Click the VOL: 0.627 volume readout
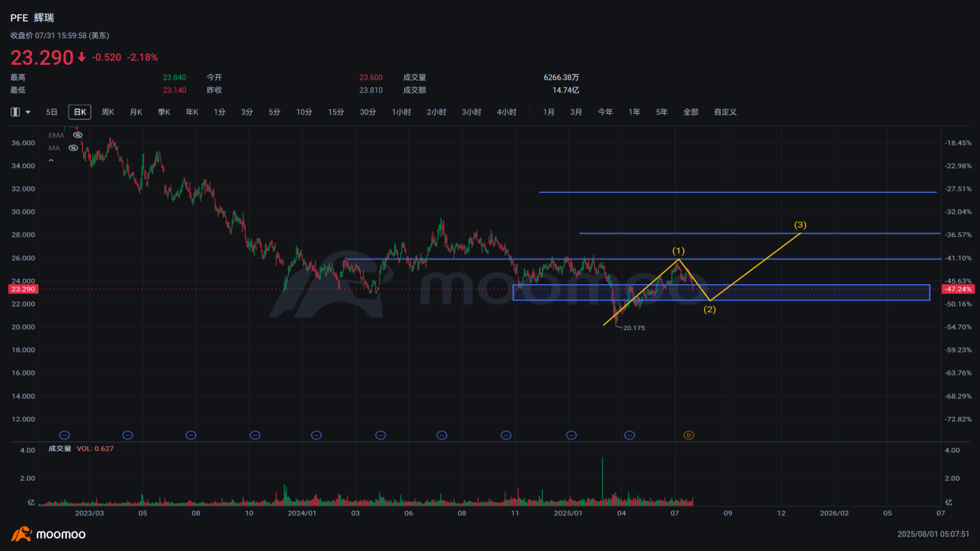 95,449
